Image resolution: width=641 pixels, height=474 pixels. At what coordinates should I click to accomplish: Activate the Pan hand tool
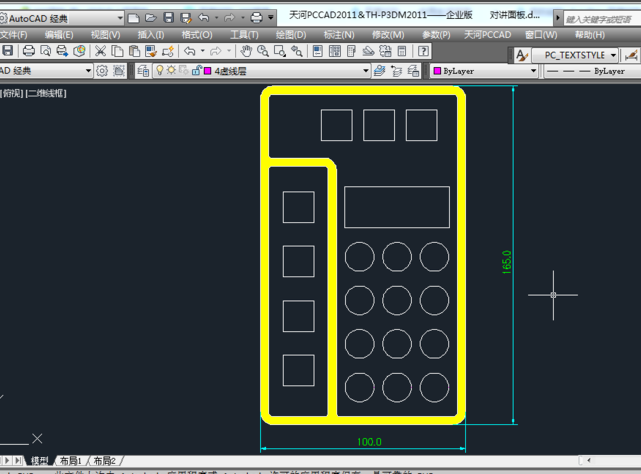coord(246,51)
